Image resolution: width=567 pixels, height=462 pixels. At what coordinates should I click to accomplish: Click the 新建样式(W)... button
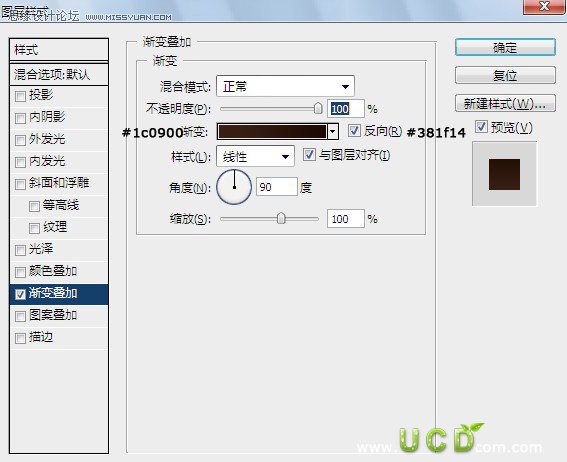505,103
